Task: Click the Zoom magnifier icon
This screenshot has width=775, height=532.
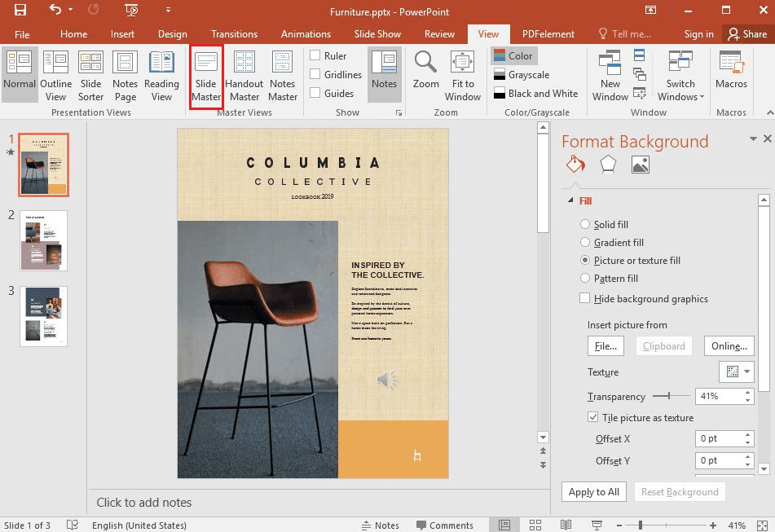Action: [x=425, y=64]
